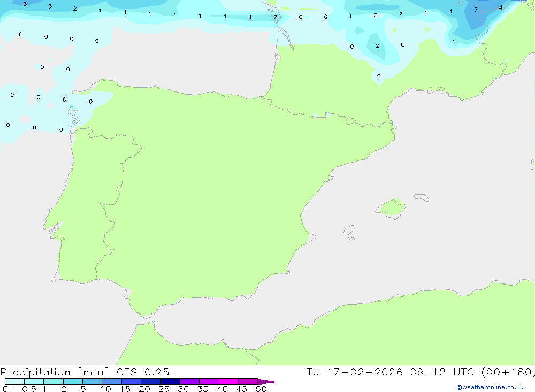
Task: Click the over-50 mm arrow legend tip
Action: coord(267,381)
